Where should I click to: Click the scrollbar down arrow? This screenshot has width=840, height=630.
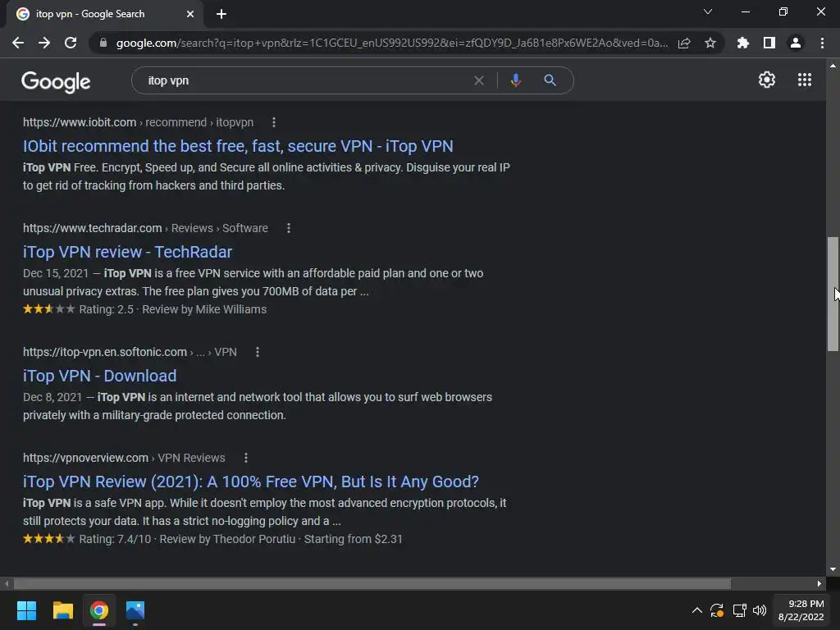tap(833, 569)
